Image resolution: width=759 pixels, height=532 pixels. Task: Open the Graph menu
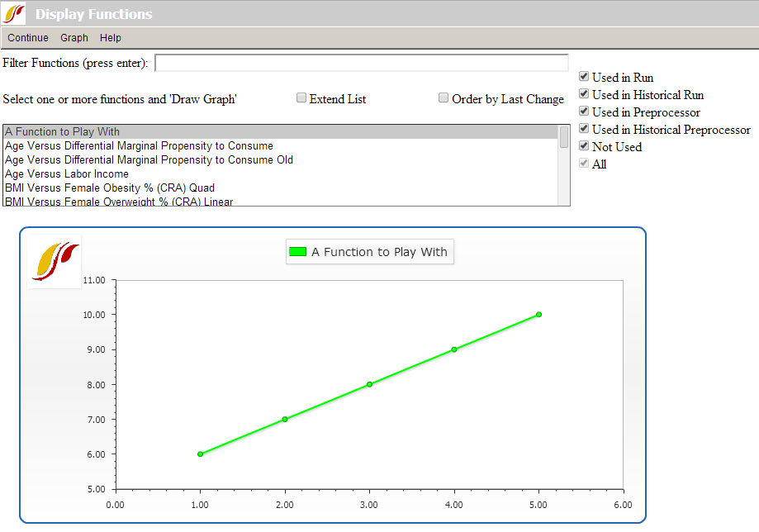click(x=74, y=38)
